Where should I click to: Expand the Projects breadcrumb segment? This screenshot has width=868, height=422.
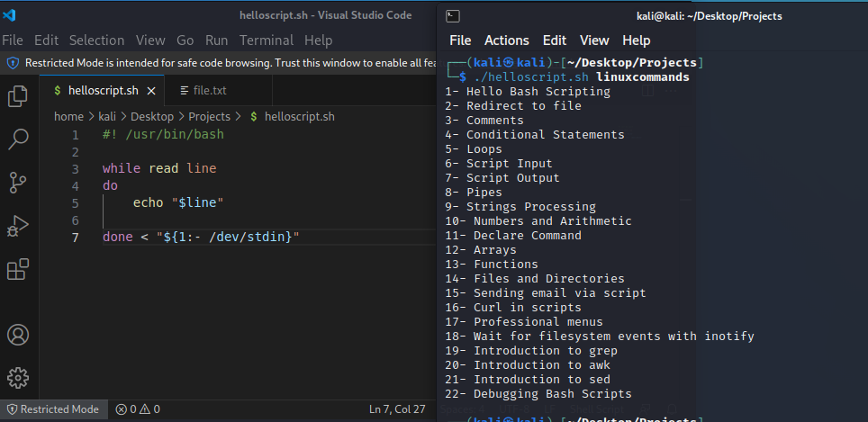coord(209,117)
